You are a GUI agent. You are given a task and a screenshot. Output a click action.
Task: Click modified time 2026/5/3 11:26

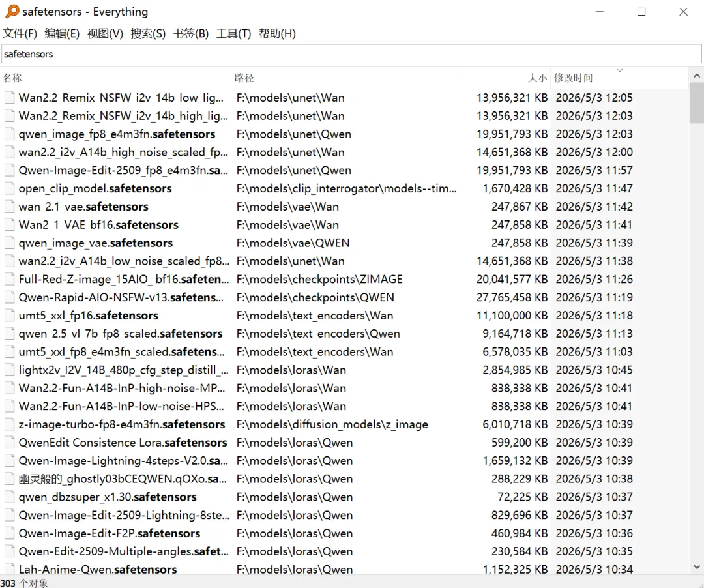coord(594,279)
